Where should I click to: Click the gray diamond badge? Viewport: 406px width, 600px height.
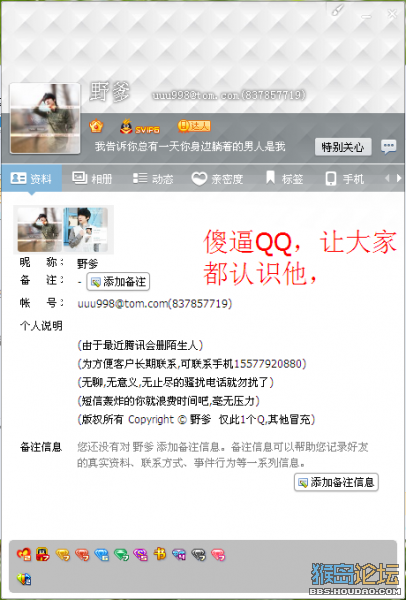pyautogui.click(x=199, y=554)
